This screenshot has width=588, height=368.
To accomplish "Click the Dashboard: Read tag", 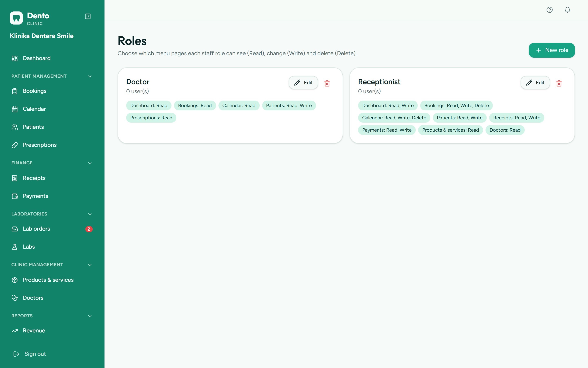I will 149,106.
